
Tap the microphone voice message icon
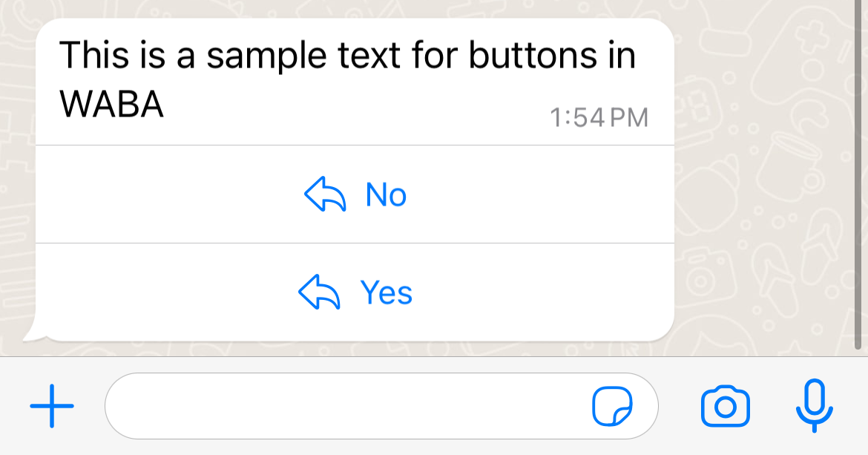(814, 405)
